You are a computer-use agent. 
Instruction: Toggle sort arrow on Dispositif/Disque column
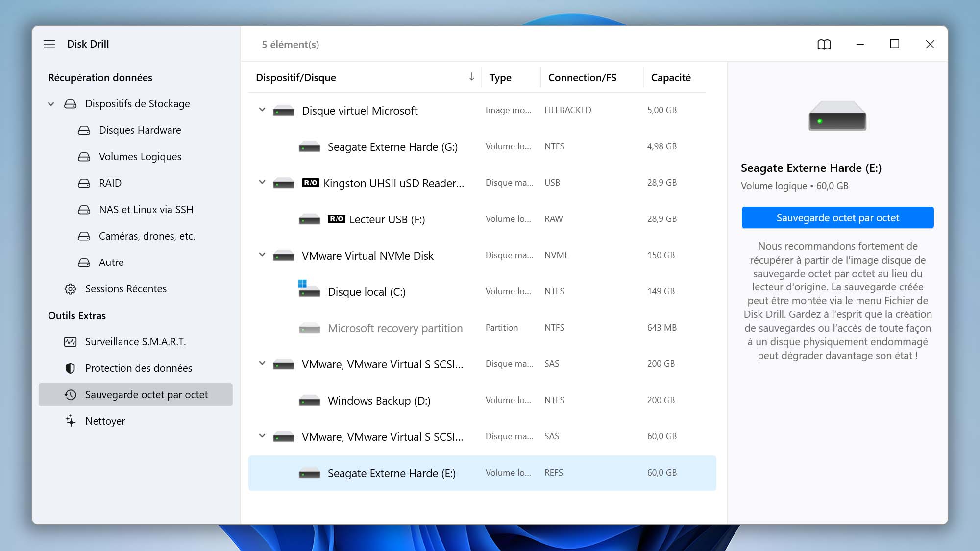(x=471, y=77)
